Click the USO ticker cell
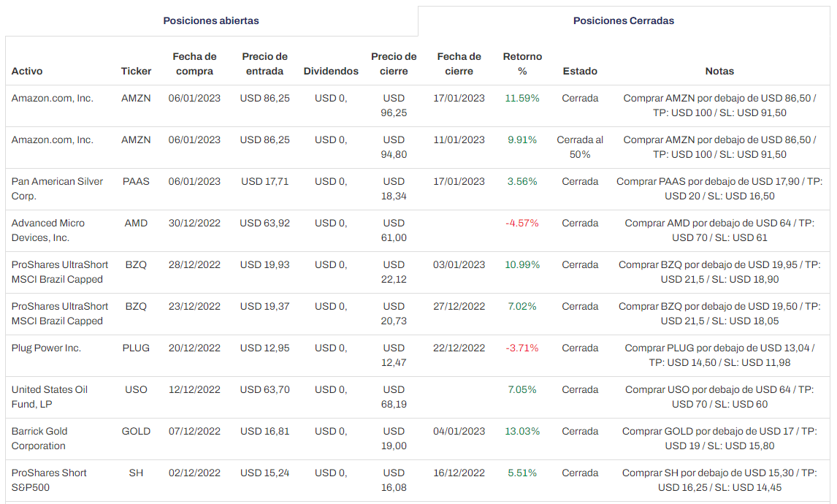Image resolution: width=837 pixels, height=504 pixels. pos(136,390)
